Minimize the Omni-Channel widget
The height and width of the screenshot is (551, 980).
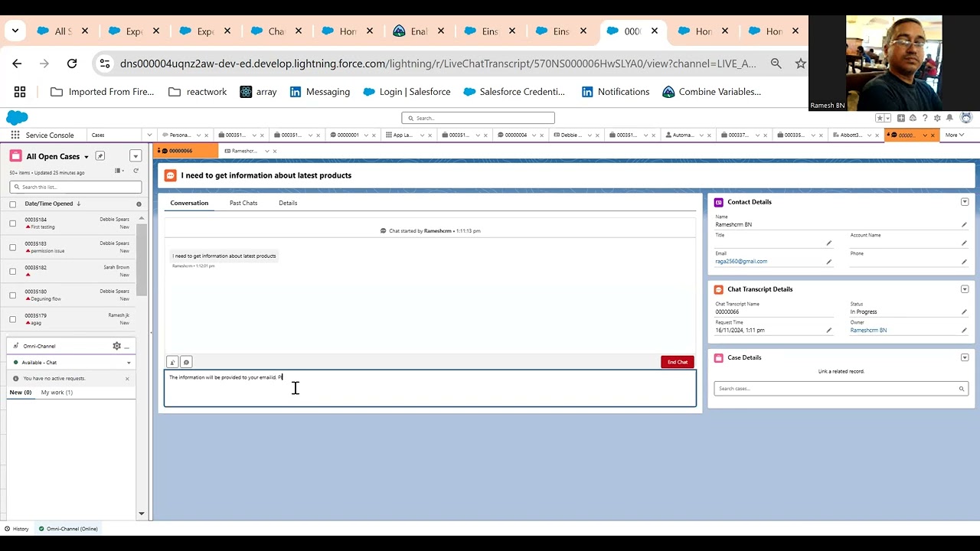click(x=127, y=346)
